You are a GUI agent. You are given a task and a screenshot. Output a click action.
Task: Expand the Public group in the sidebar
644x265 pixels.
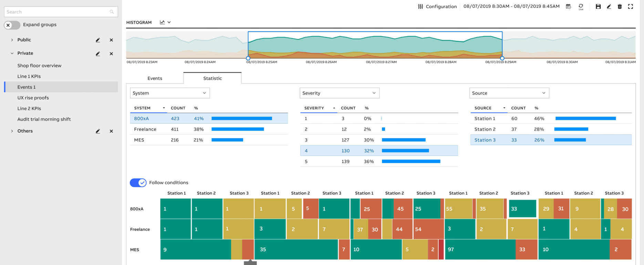pos(12,40)
